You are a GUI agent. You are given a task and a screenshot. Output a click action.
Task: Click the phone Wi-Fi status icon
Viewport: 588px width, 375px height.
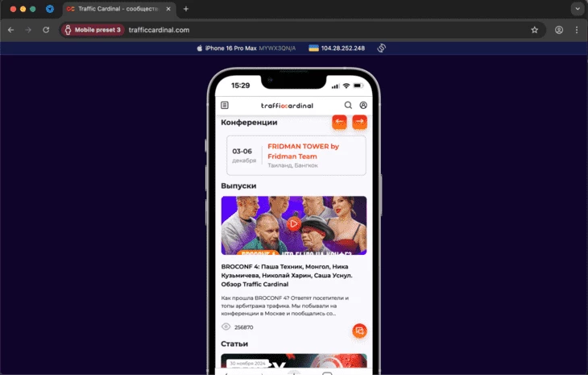tap(346, 85)
